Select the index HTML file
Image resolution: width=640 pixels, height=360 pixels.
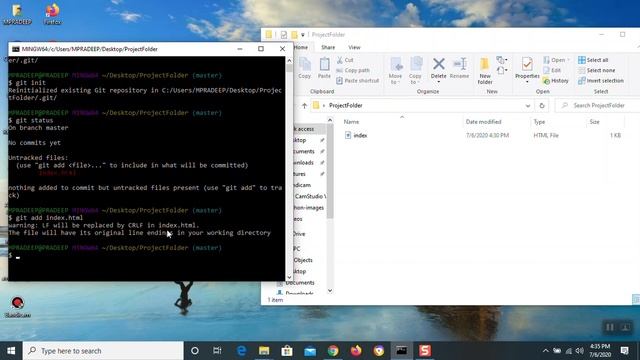click(x=360, y=136)
